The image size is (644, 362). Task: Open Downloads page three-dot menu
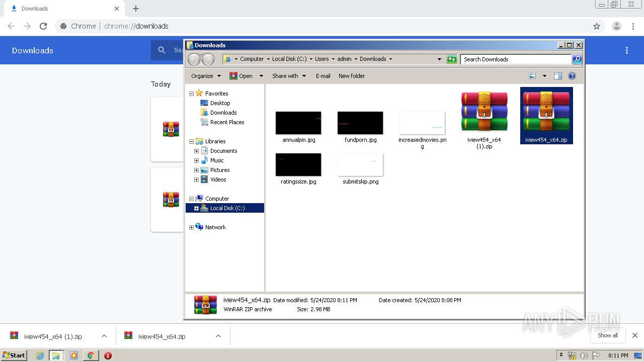tap(627, 50)
